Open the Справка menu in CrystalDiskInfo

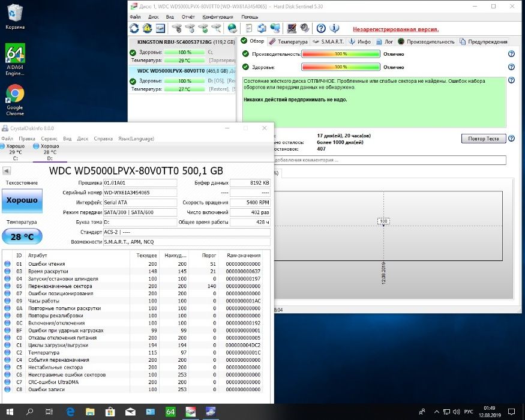[x=103, y=139]
